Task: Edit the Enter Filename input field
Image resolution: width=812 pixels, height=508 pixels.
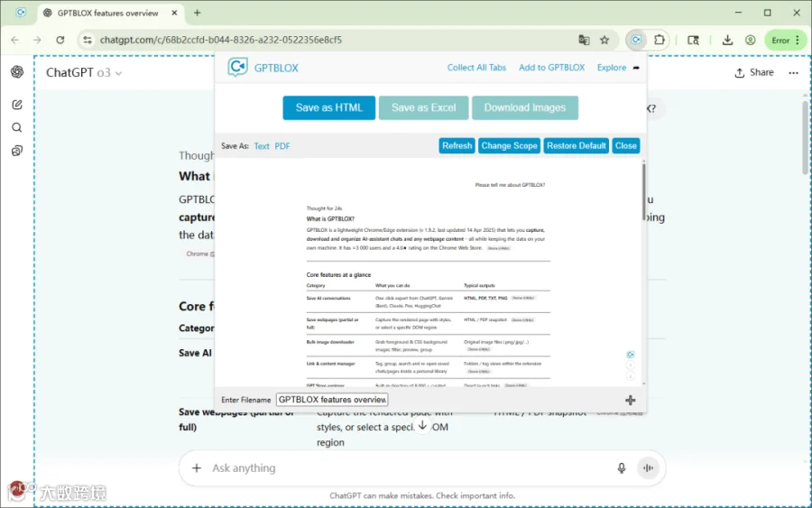Action: (x=332, y=400)
